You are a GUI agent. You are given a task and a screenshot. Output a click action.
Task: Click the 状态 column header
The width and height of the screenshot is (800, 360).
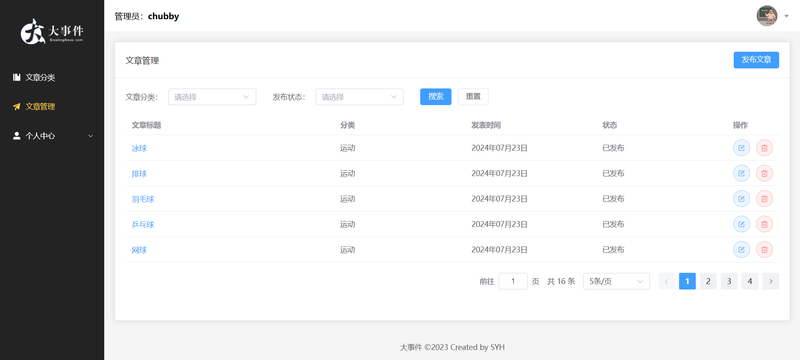pyautogui.click(x=610, y=125)
